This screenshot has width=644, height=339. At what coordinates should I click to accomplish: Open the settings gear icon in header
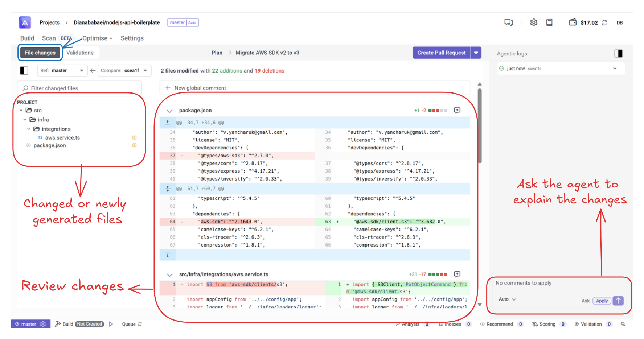click(533, 22)
